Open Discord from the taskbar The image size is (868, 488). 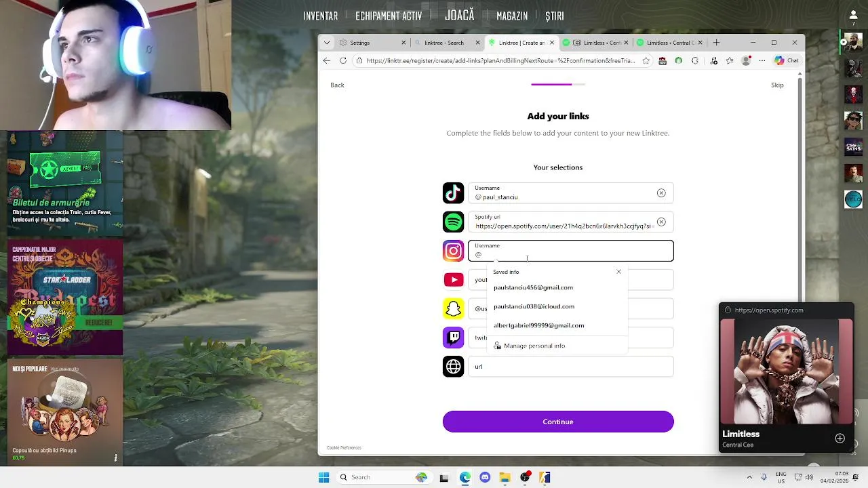[485, 477]
